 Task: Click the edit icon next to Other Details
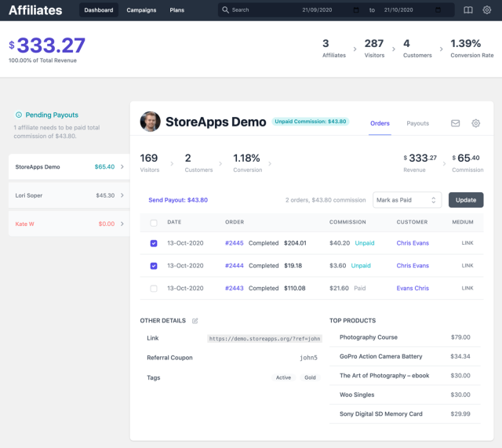coord(195,321)
